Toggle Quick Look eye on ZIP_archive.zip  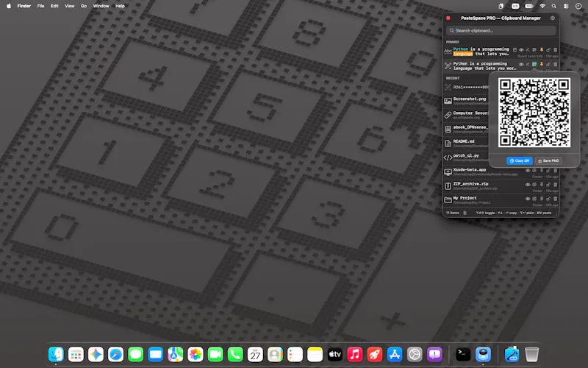tap(528, 185)
